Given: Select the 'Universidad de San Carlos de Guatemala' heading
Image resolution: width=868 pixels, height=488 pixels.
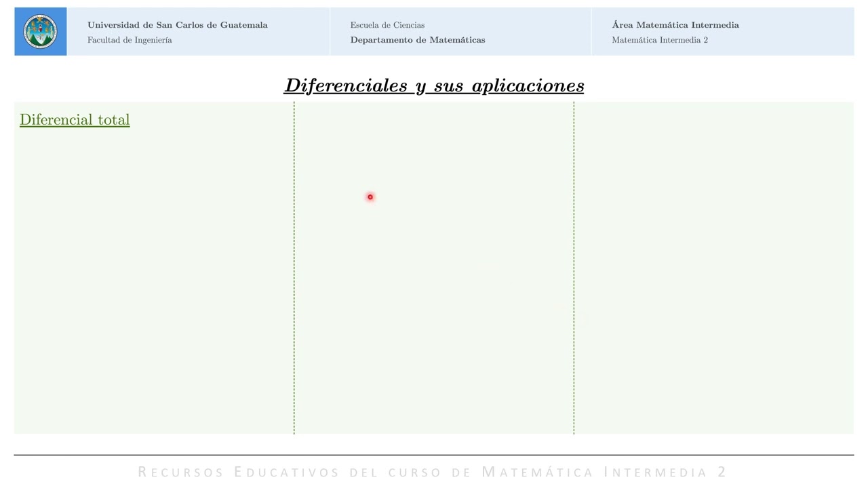Looking at the screenshot, I should 178,25.
